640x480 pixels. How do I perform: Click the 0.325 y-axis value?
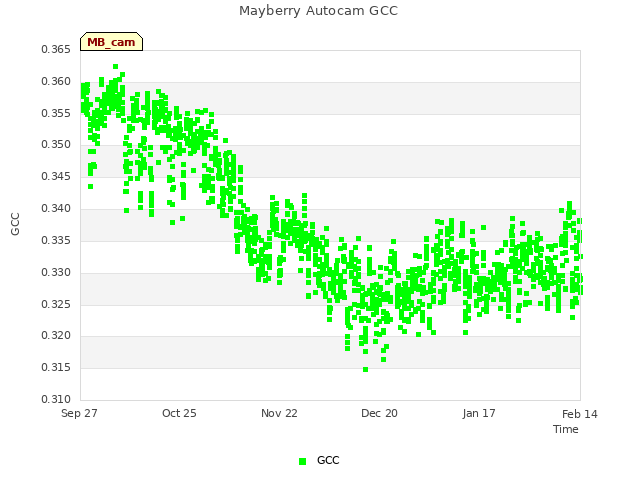pos(56,304)
